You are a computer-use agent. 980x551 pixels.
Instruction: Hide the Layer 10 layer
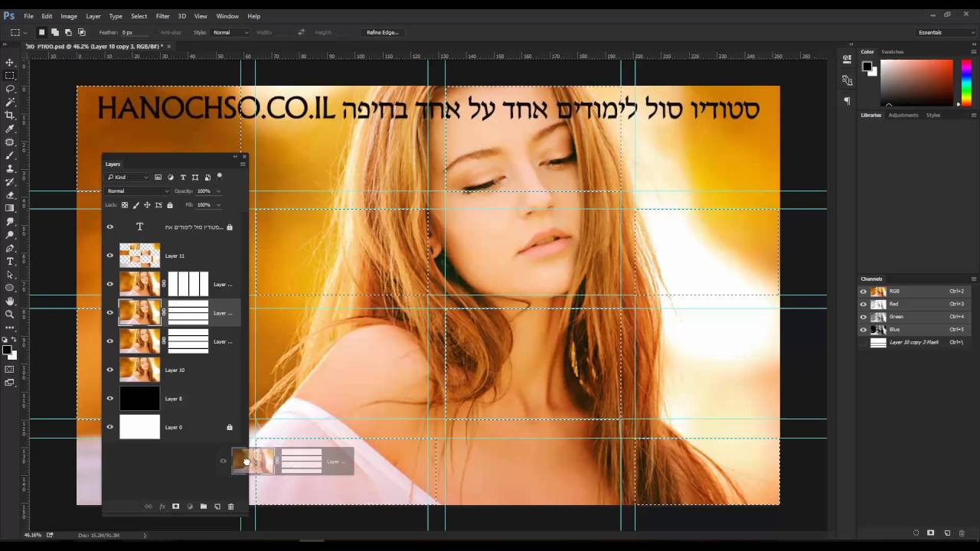(x=109, y=370)
